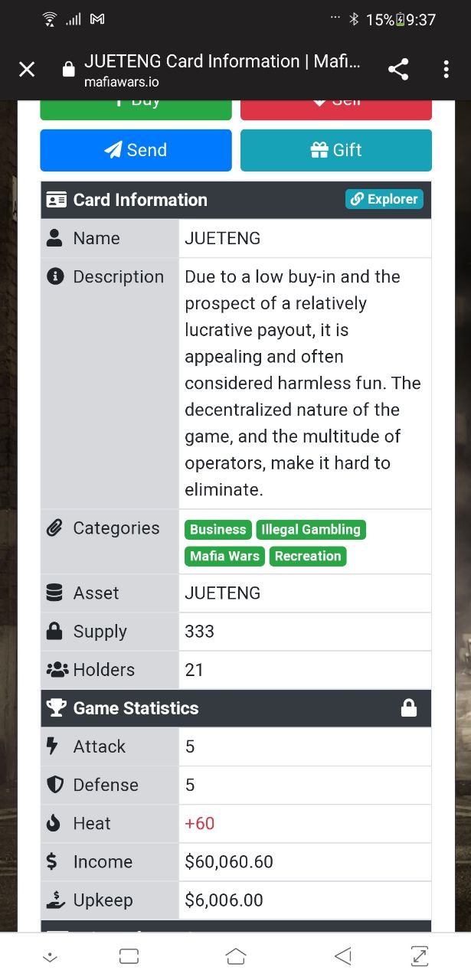
Task: Click the teal Gift button
Action: point(336,150)
